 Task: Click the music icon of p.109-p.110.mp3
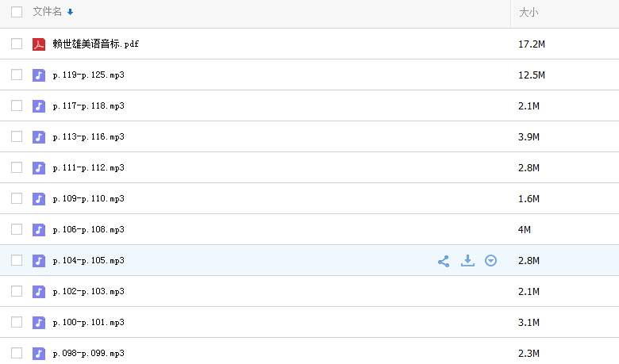[x=39, y=199]
